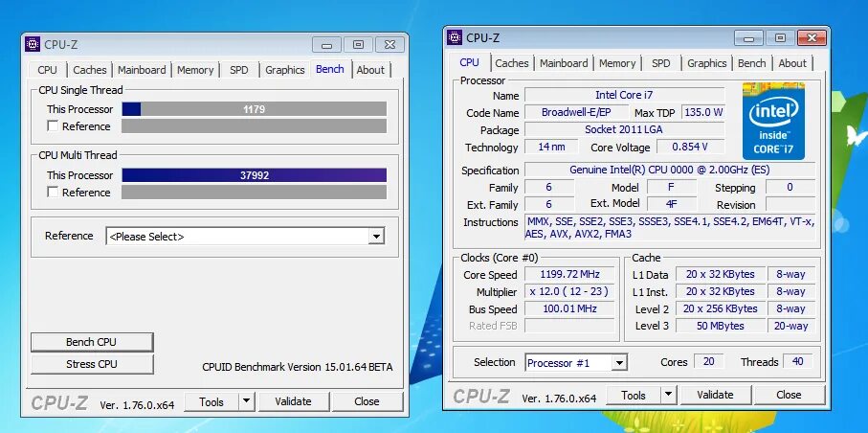Enable Reference checkbox under CPU Single Thread
This screenshot has width=868, height=433.
pyautogui.click(x=53, y=126)
